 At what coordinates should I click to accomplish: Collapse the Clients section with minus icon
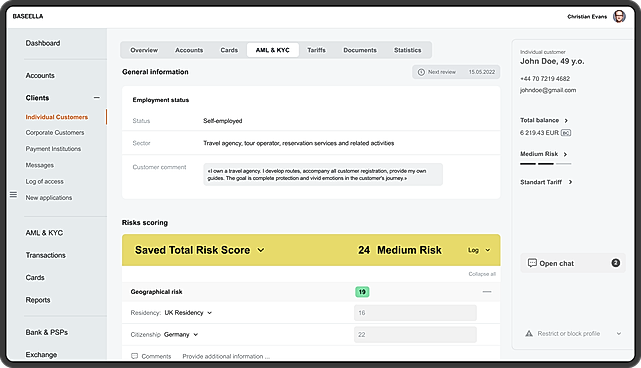(x=96, y=98)
